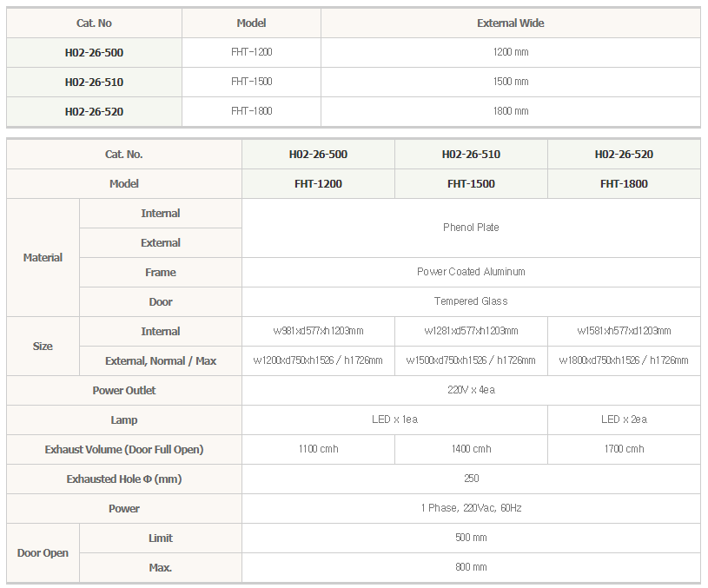Click bold 'FHT-1200' in spec table
708x588 pixels.
click(318, 184)
